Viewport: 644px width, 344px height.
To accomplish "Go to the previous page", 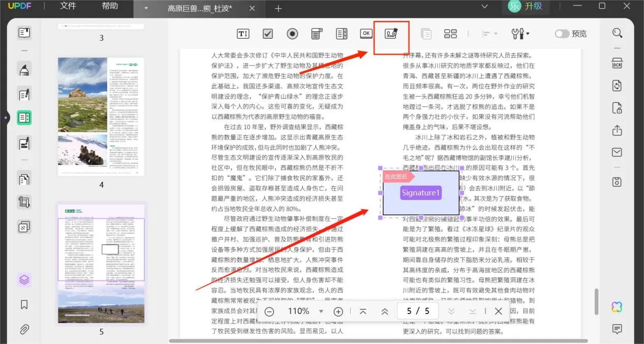I will pyautogui.click(x=385, y=311).
